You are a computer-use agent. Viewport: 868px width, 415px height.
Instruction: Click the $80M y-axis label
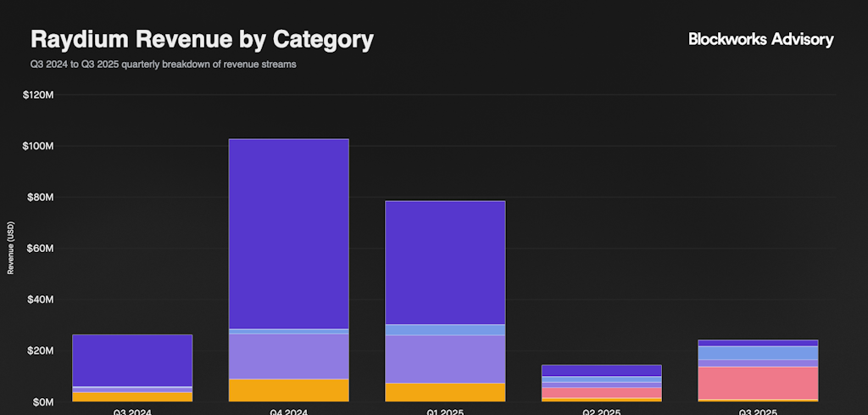40,197
